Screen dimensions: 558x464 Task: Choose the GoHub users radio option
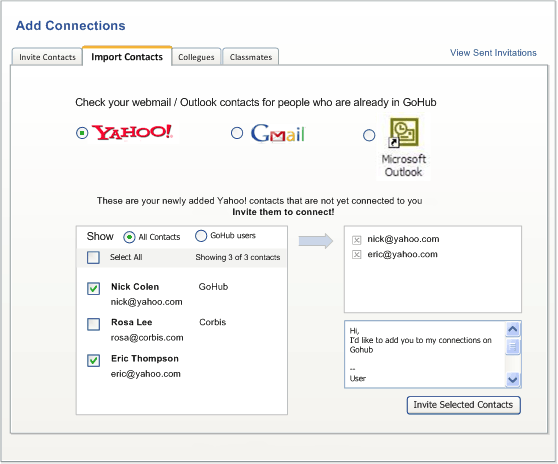(x=201, y=236)
